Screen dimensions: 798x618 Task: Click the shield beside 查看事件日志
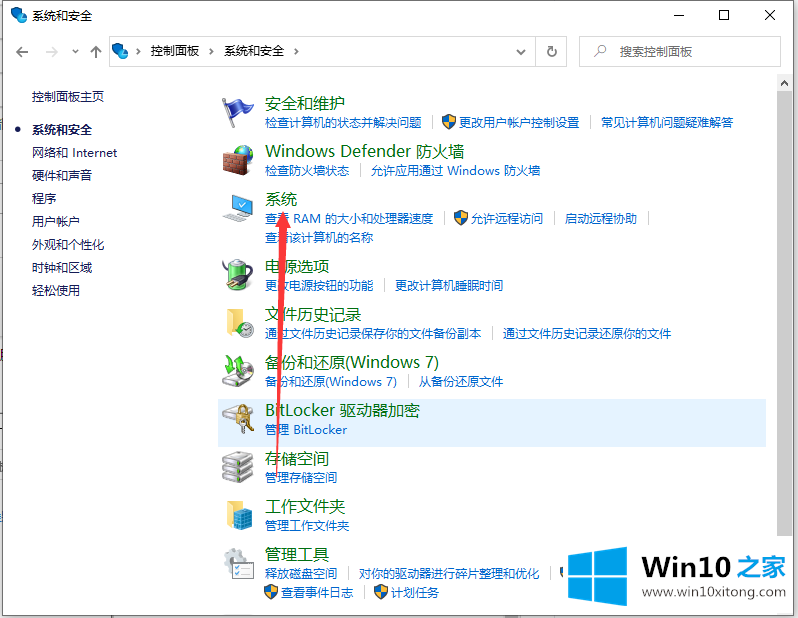click(271, 592)
